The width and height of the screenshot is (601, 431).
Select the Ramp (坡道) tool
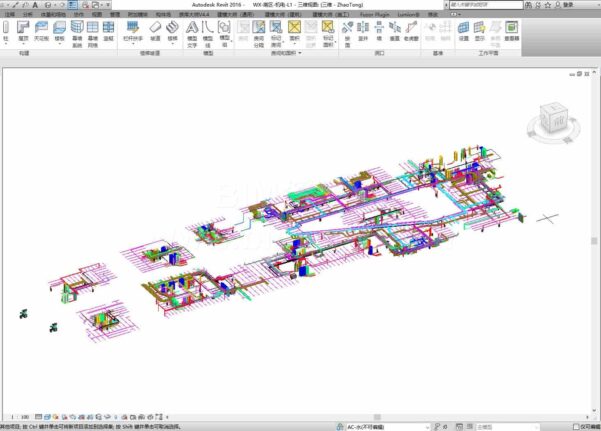pyautogui.click(x=155, y=31)
